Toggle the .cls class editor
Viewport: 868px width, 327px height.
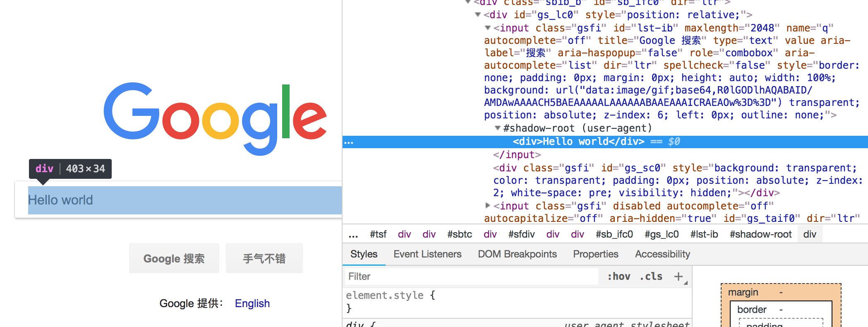pos(651,277)
